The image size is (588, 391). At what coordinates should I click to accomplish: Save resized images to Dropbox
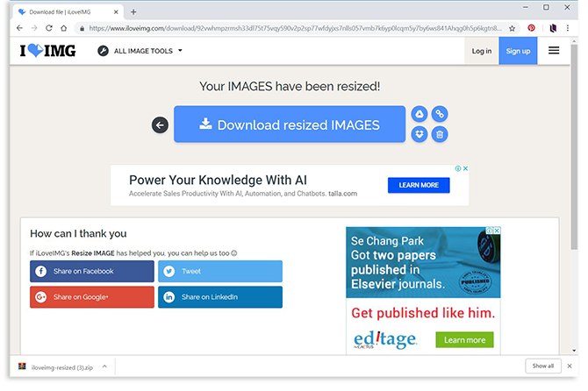(419, 135)
